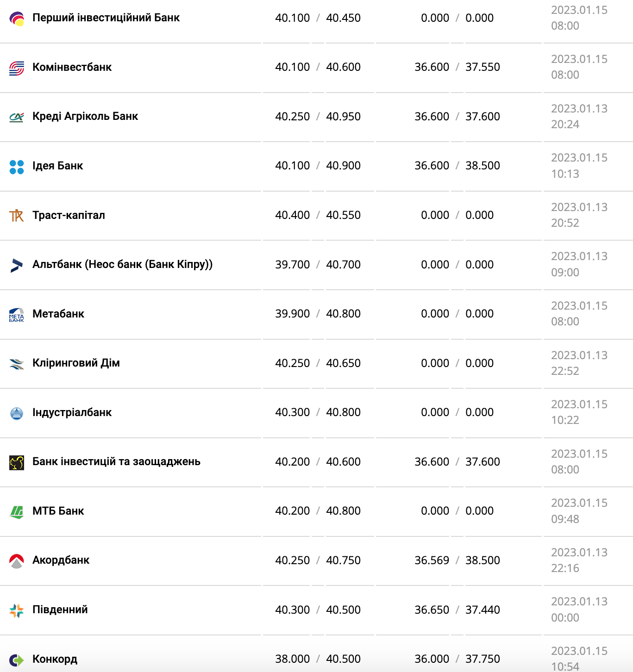
Task: Click the Траст-капітал logo icon
Action: pos(17,216)
